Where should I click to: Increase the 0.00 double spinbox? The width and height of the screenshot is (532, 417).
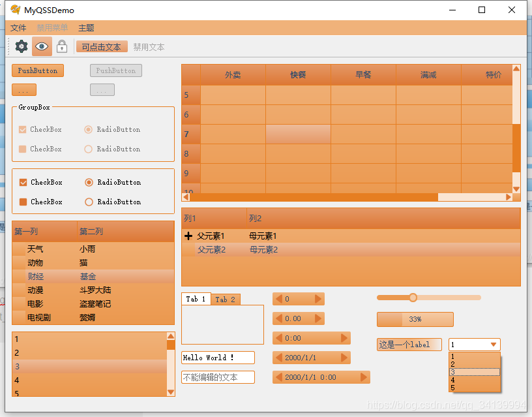coord(318,318)
